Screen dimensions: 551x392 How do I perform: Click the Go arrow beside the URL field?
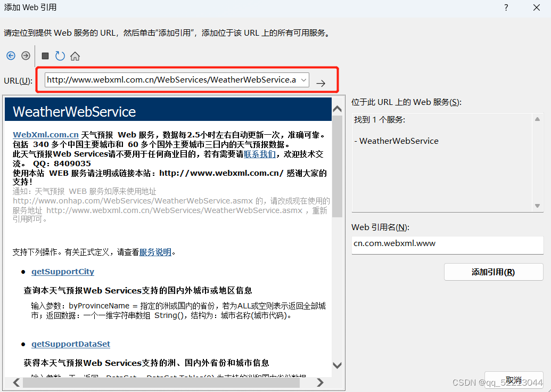point(320,83)
